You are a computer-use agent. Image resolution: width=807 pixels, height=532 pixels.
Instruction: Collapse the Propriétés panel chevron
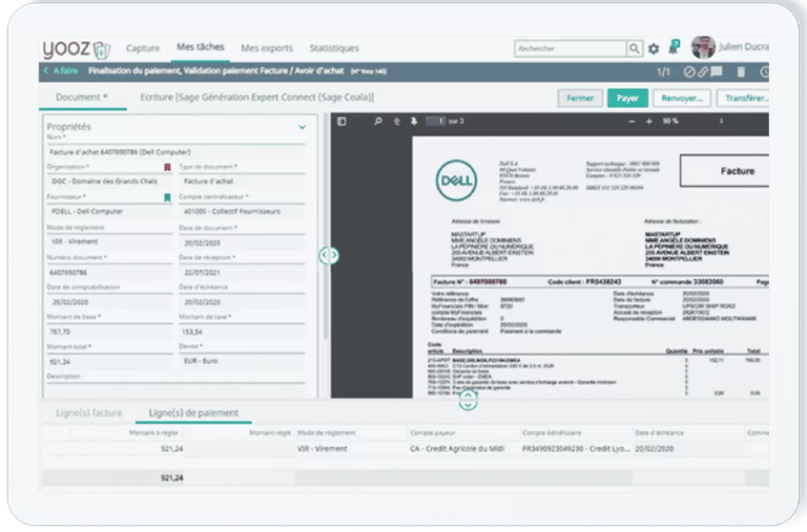(302, 127)
